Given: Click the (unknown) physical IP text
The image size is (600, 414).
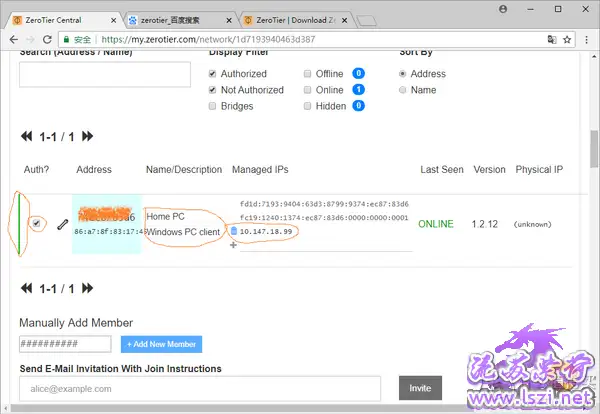Looking at the screenshot, I should pyautogui.click(x=533, y=224).
